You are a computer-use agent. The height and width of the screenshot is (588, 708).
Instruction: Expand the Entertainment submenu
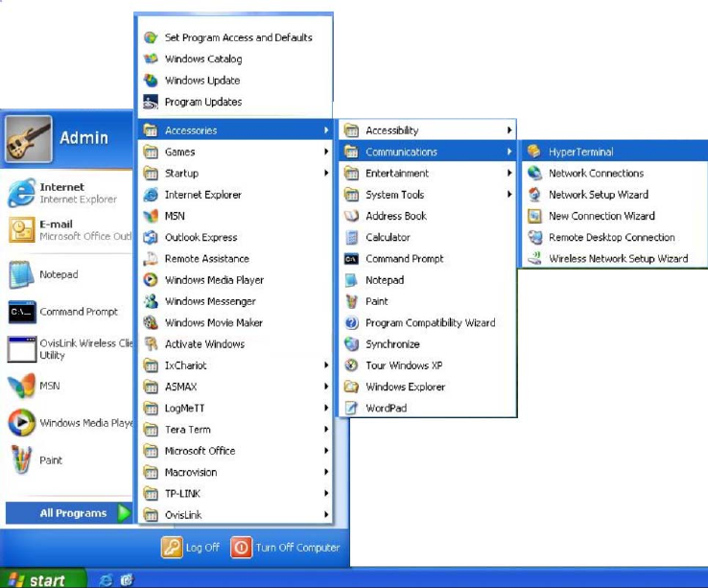(x=396, y=174)
